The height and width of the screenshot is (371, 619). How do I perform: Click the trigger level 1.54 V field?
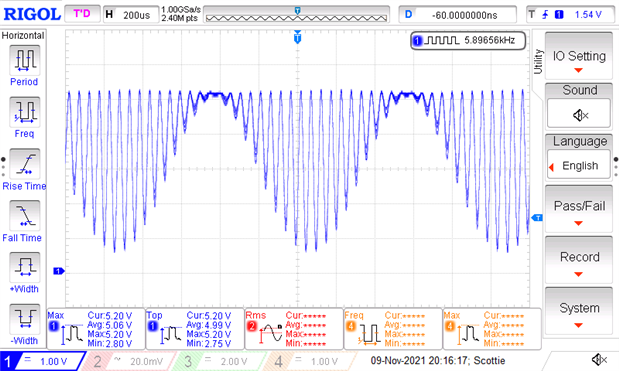coord(588,15)
